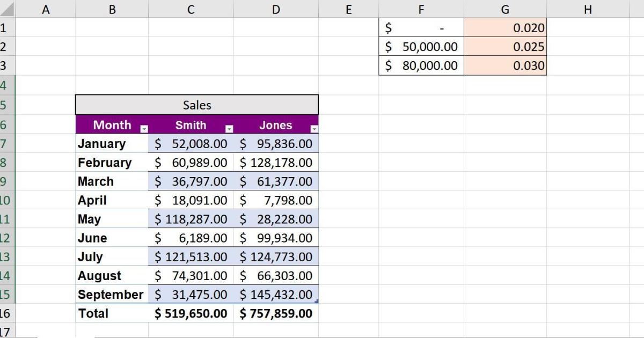Select the entire column A header
Viewport: 644px width, 338px height.
pyautogui.click(x=46, y=9)
